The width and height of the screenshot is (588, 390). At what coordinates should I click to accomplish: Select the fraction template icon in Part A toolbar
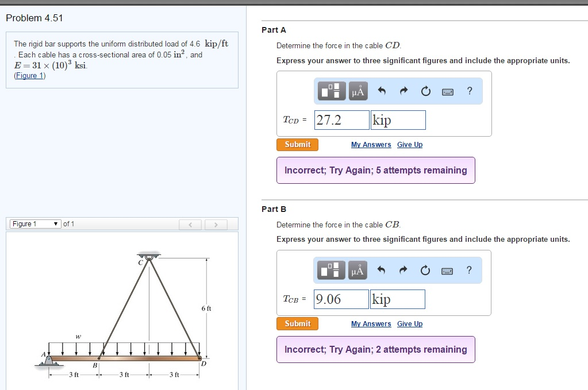(331, 91)
